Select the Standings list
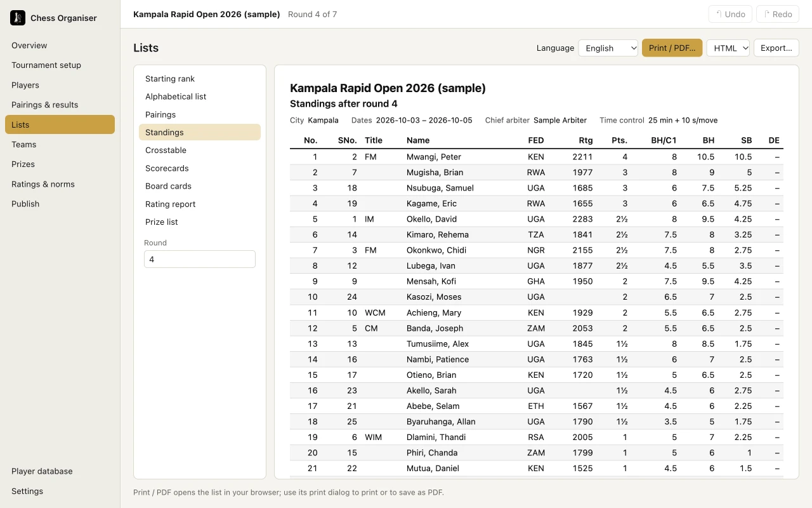This screenshot has width=812, height=508. coord(200,132)
